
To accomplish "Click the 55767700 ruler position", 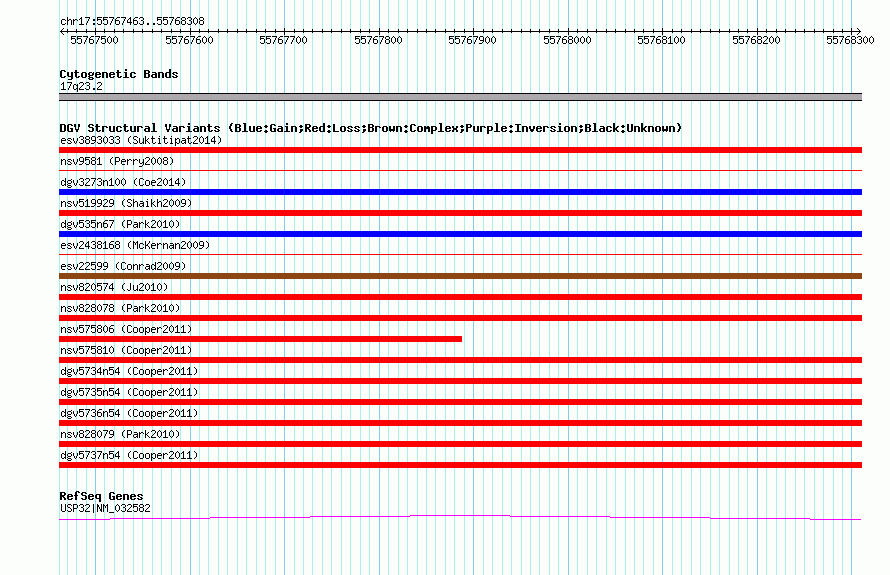I will tap(283, 40).
